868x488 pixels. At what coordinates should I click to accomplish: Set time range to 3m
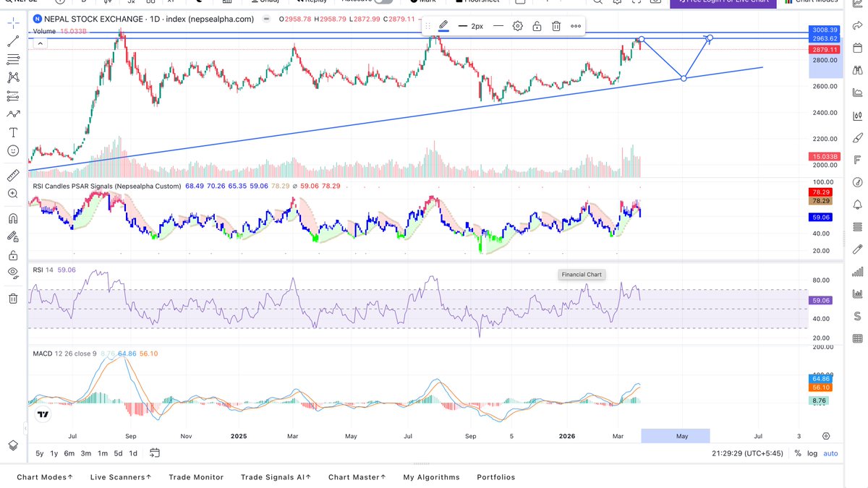pyautogui.click(x=85, y=453)
